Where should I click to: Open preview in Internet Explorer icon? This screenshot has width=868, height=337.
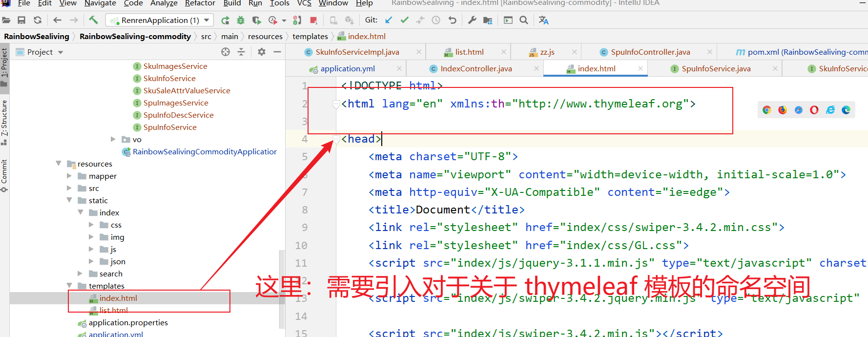tap(830, 110)
